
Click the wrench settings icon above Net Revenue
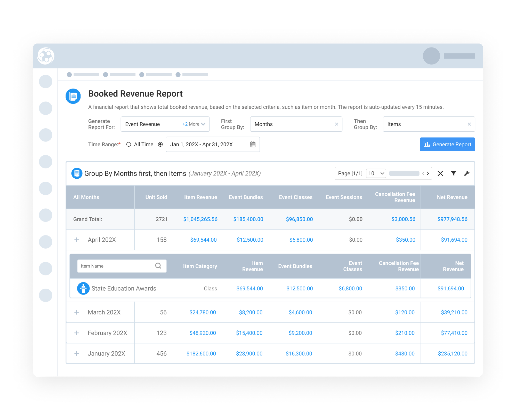[467, 173]
